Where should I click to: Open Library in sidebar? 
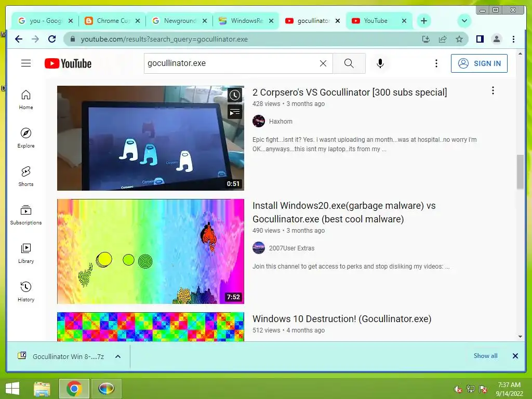(x=26, y=254)
